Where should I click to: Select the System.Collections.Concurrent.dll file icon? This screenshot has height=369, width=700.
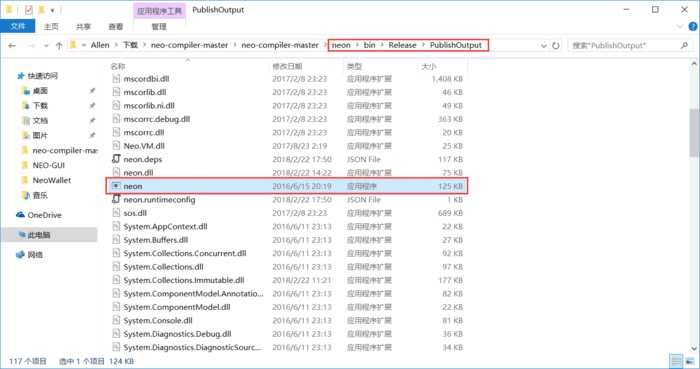click(x=116, y=253)
